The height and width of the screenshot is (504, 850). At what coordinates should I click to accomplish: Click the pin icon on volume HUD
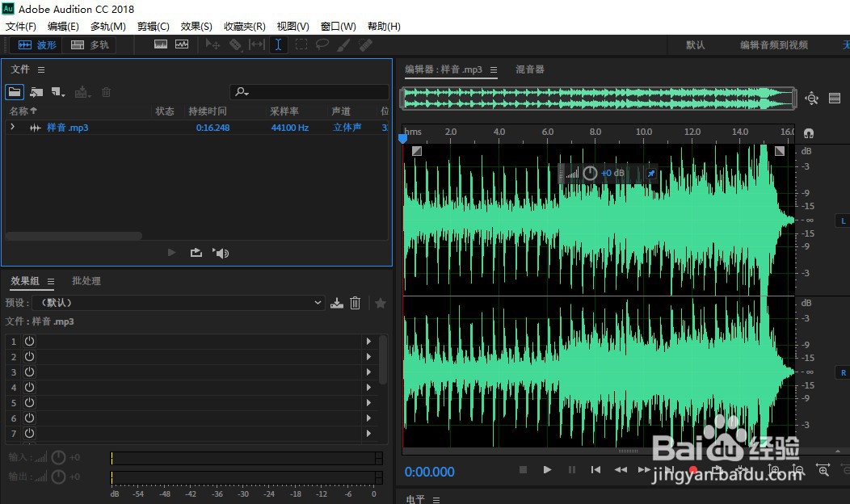pyautogui.click(x=651, y=174)
